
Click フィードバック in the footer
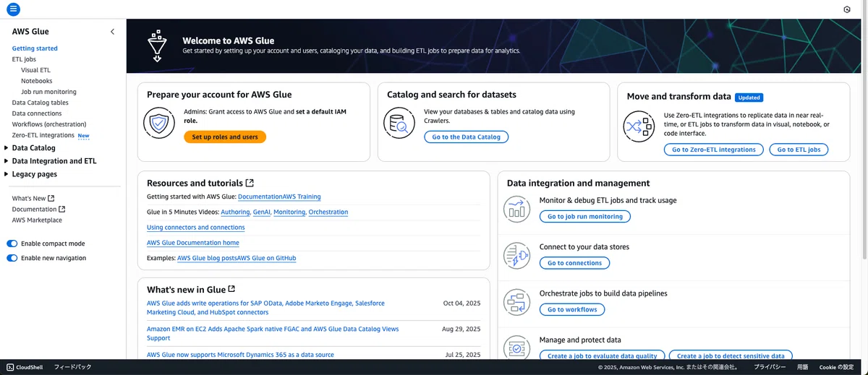[73, 367]
